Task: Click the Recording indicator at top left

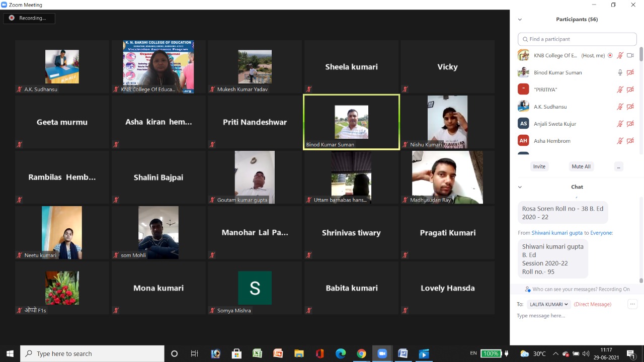Action: [x=29, y=18]
